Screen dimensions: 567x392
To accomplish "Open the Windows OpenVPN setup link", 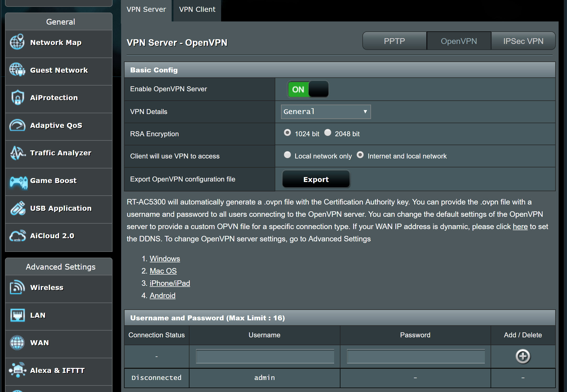I will 165,258.
